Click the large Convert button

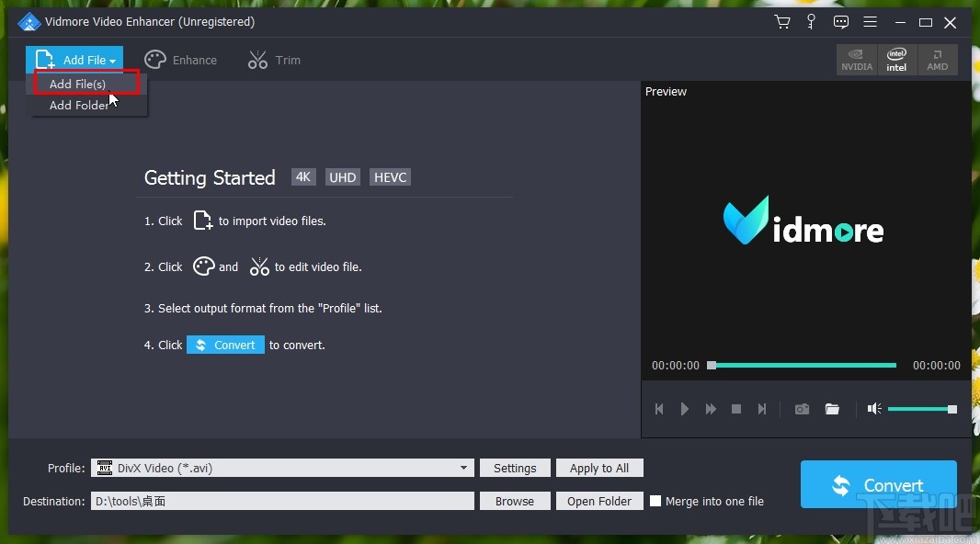(879, 484)
